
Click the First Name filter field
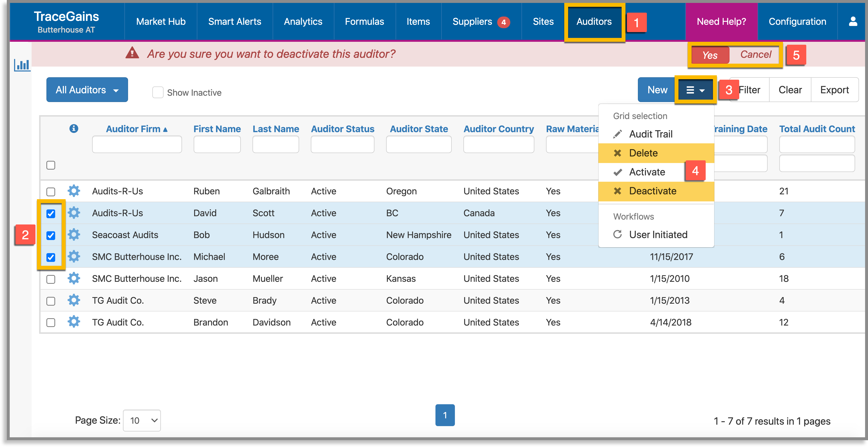click(x=217, y=144)
